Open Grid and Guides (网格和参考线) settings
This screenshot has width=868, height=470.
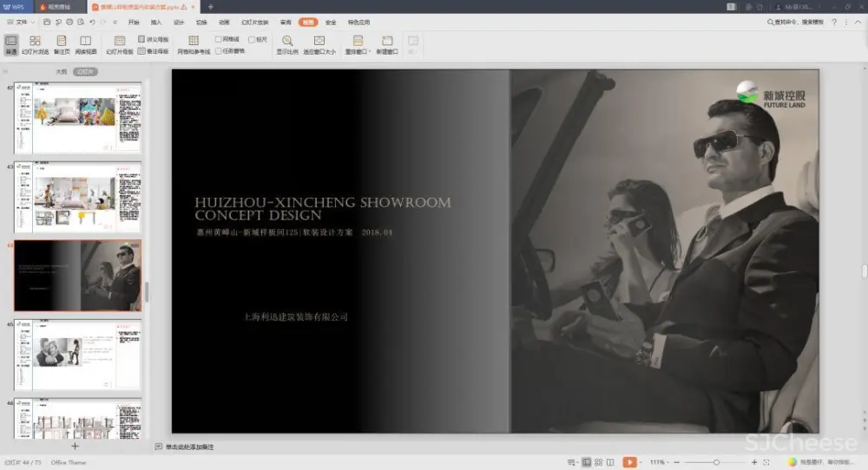(x=194, y=44)
